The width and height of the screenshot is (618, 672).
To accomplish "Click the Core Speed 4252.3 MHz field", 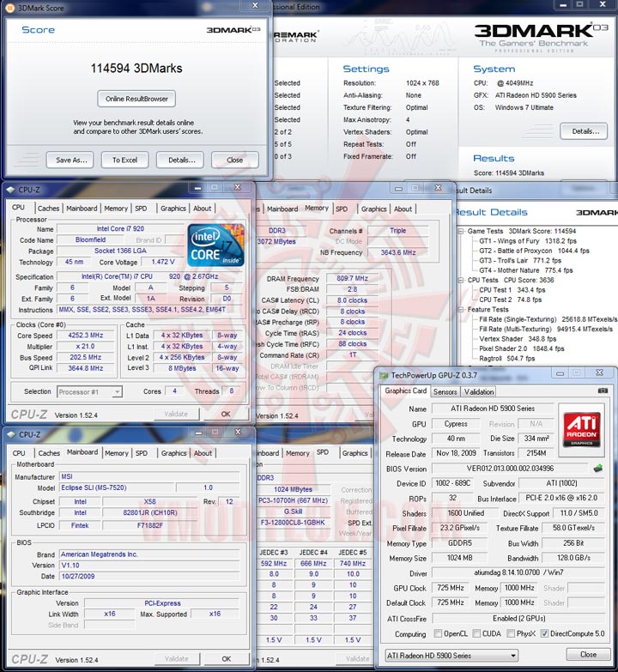I will click(86, 336).
